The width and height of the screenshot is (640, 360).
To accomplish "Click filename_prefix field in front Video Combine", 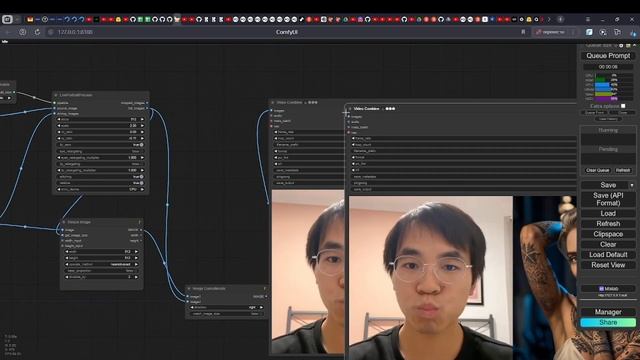I will point(463,151).
